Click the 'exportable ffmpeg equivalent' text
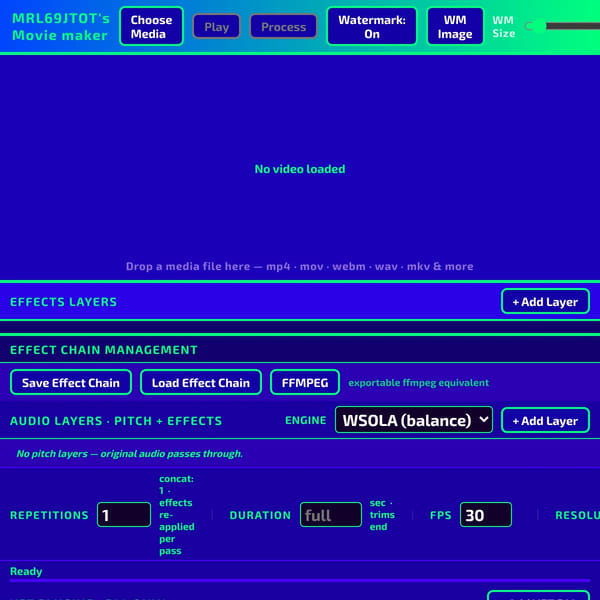 pos(418,383)
